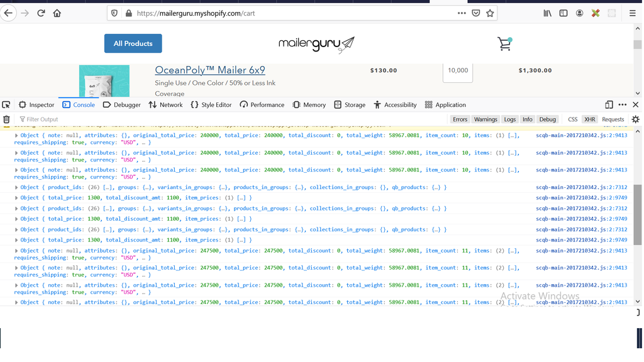The image size is (644, 362).
Task: Toggle the Info filter
Action: tap(528, 119)
